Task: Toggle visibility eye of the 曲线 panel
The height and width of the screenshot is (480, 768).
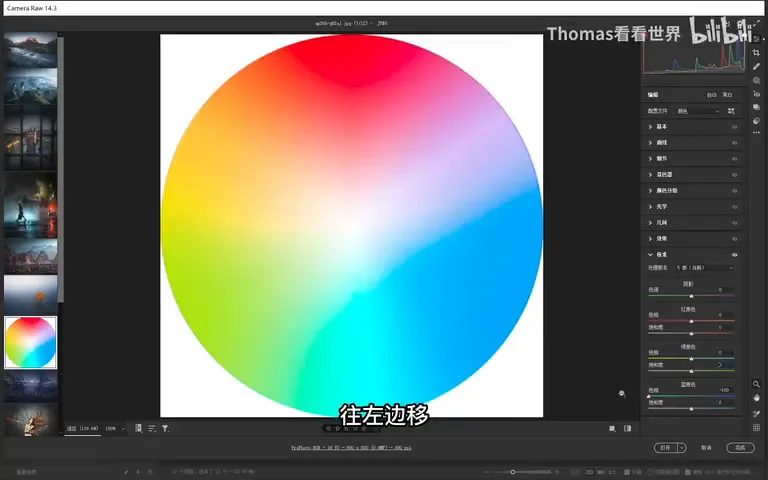Action: [x=735, y=143]
